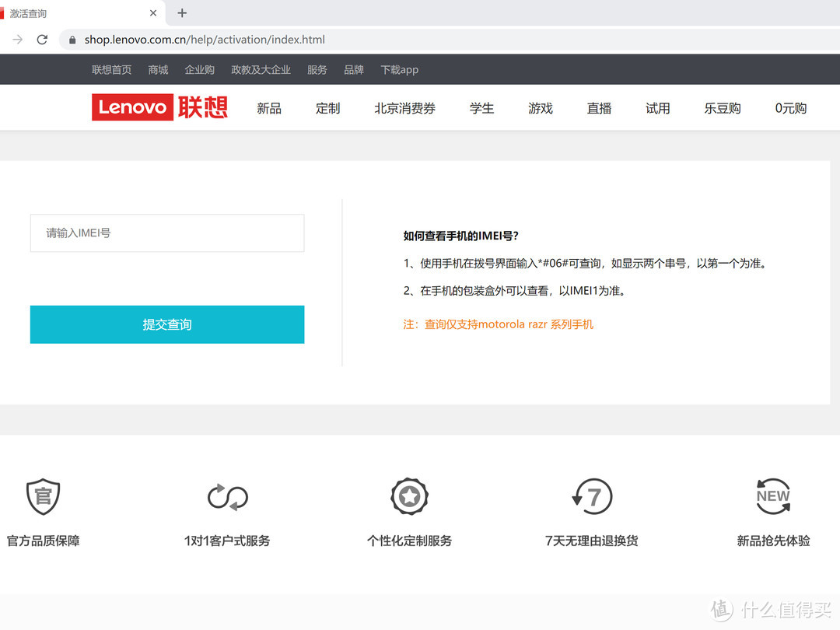The height and width of the screenshot is (630, 840).
Task: Click the browser forward arrow
Action: [17, 40]
